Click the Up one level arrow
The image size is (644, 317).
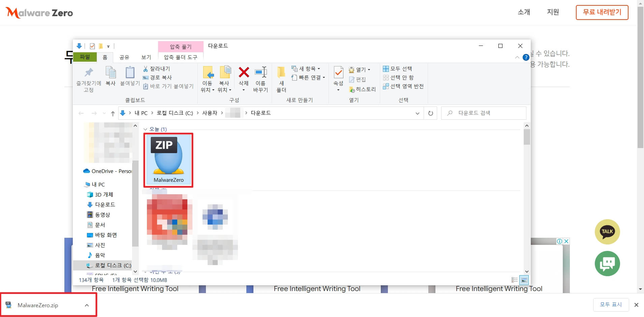point(113,113)
